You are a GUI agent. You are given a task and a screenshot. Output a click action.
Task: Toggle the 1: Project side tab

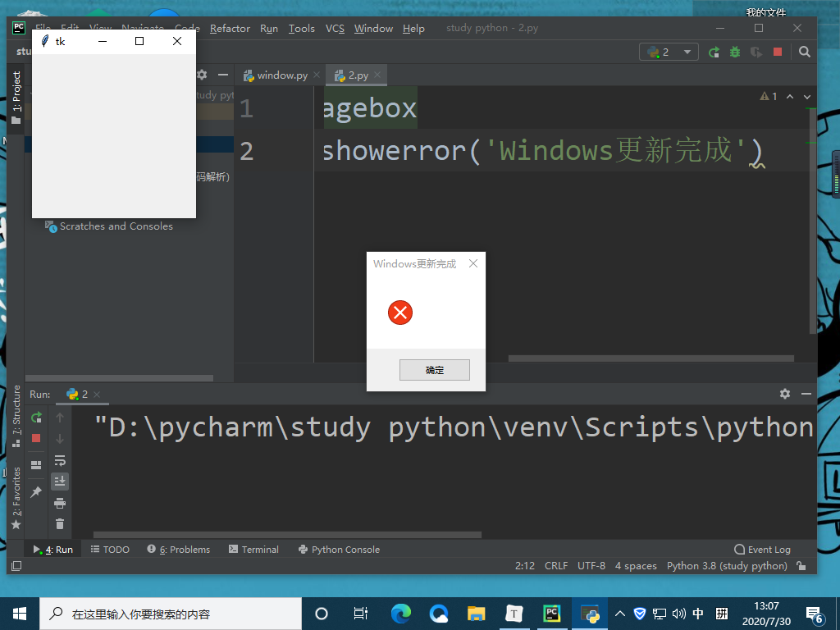[x=16, y=97]
